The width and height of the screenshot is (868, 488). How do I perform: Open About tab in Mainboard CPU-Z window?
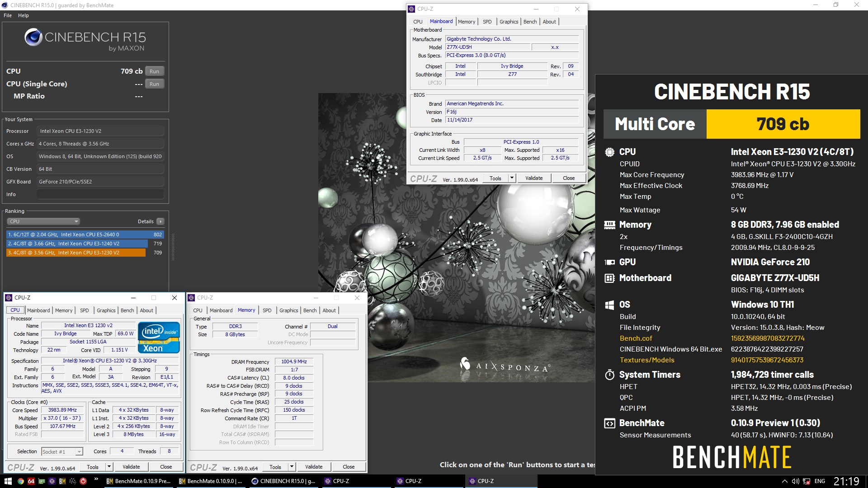point(549,22)
